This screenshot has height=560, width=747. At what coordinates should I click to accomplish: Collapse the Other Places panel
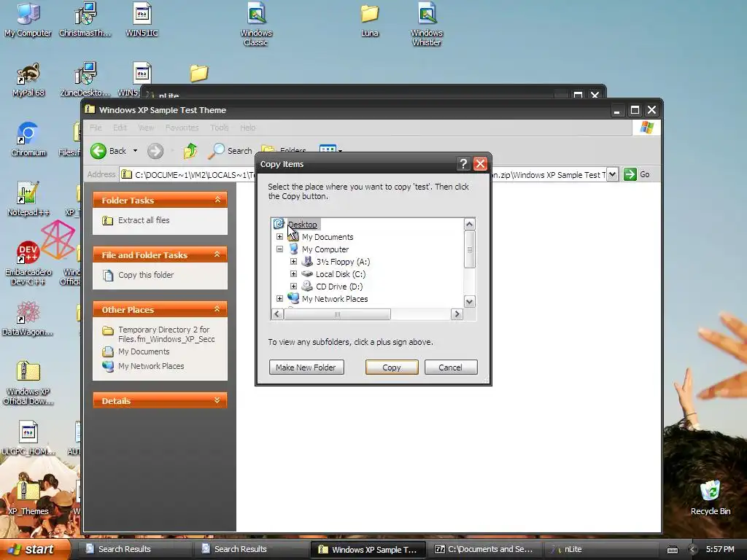tap(217, 309)
